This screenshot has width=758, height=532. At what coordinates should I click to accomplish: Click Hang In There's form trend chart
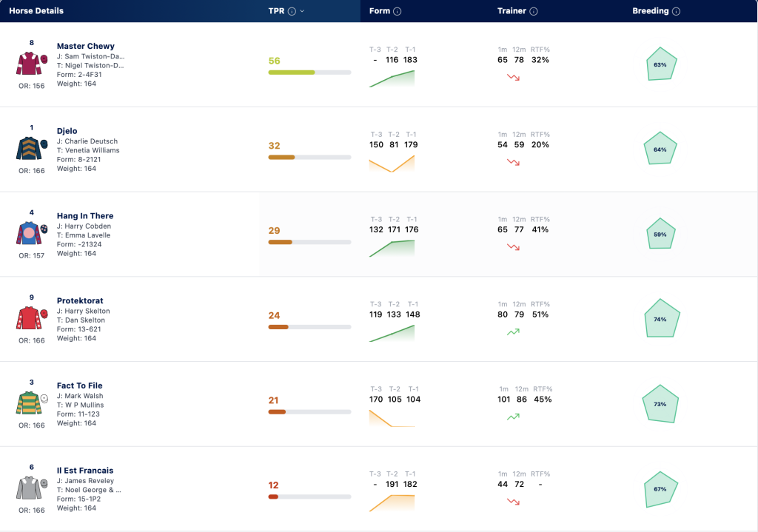click(x=392, y=249)
